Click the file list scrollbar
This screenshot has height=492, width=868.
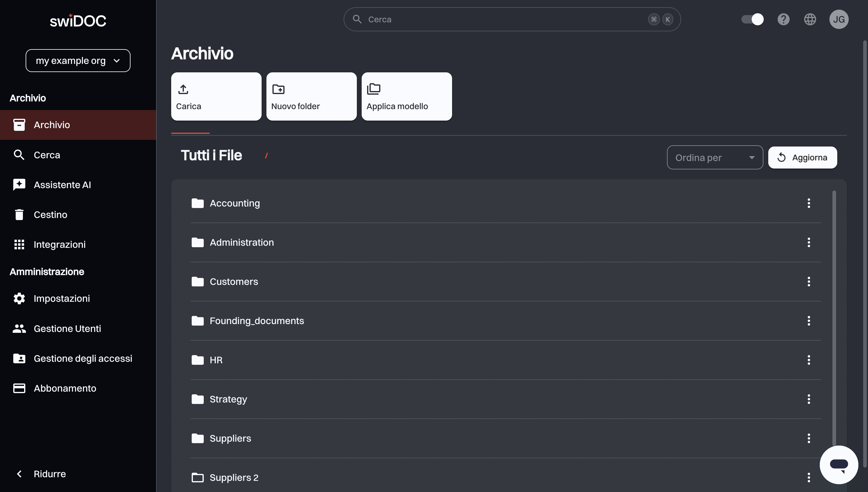pyautogui.click(x=834, y=318)
